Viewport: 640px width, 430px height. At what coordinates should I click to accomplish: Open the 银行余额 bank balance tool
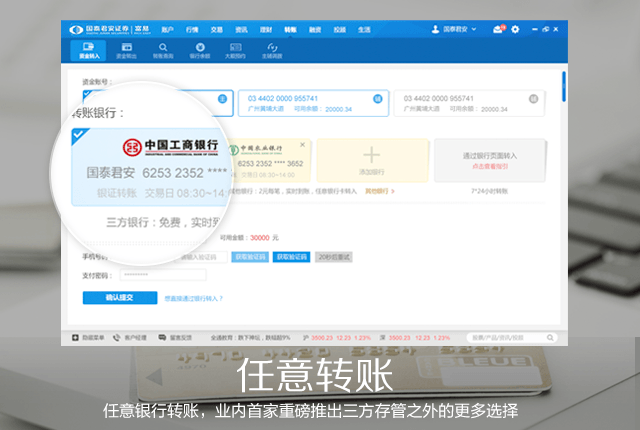[x=200, y=51]
